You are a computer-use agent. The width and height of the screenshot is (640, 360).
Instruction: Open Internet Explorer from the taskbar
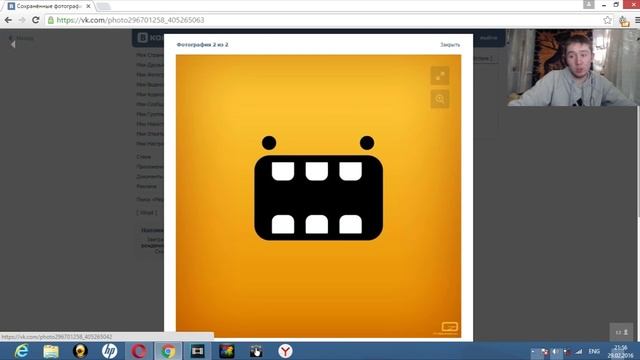pos(21,351)
